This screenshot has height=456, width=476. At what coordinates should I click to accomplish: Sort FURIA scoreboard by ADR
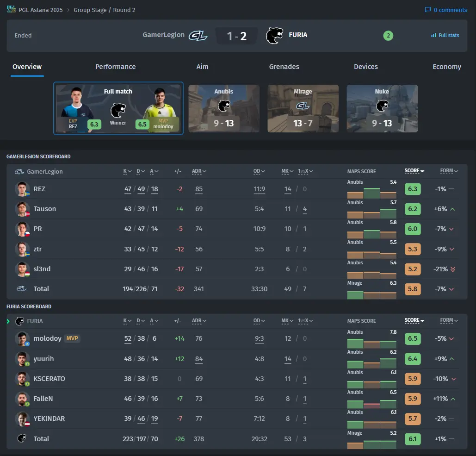199,321
